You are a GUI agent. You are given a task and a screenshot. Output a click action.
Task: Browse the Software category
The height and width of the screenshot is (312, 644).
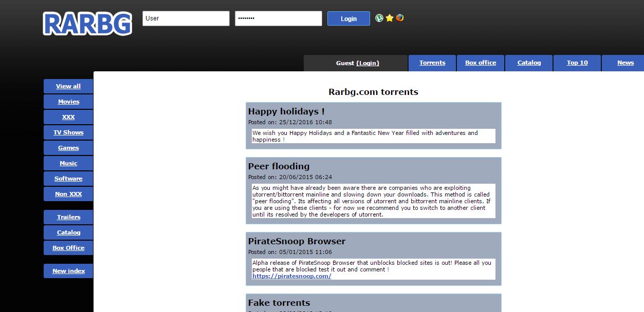point(68,179)
